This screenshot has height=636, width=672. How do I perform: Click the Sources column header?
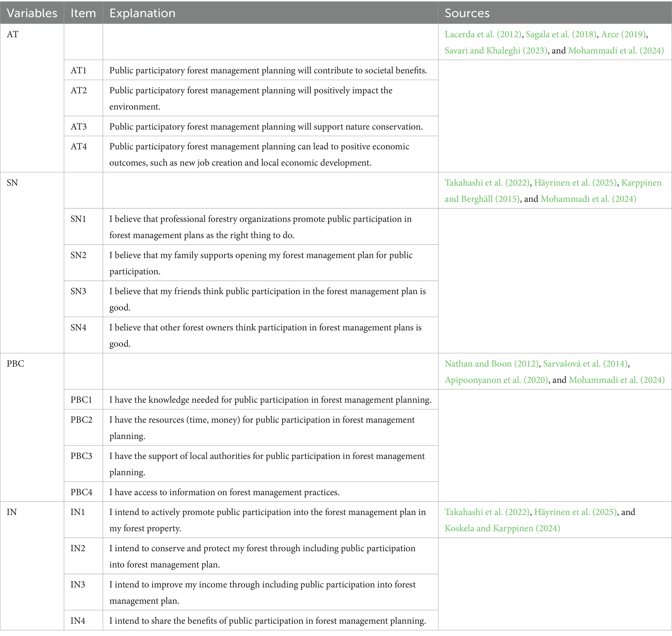coord(467,13)
